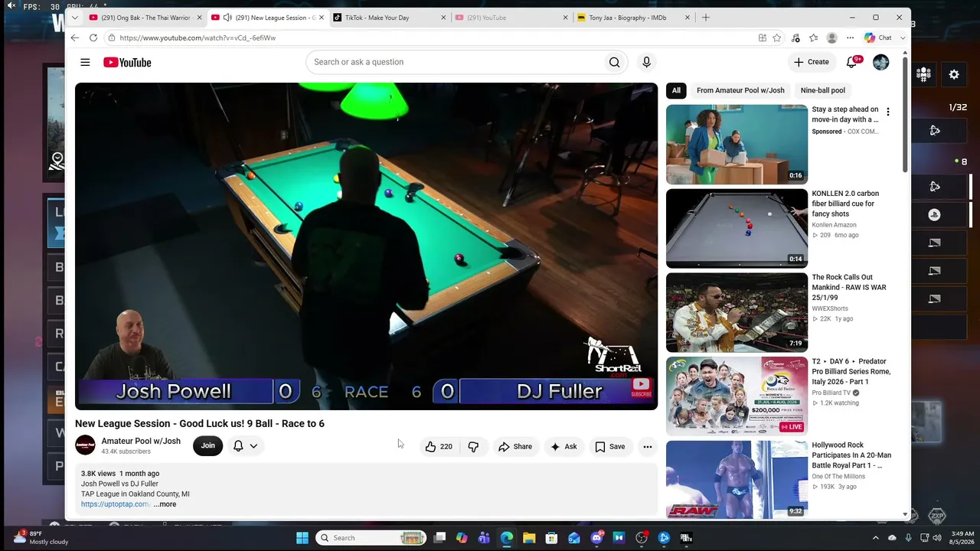Image resolution: width=980 pixels, height=551 pixels.
Task: Select the Nine-ball pool chip
Action: pyautogui.click(x=823, y=90)
